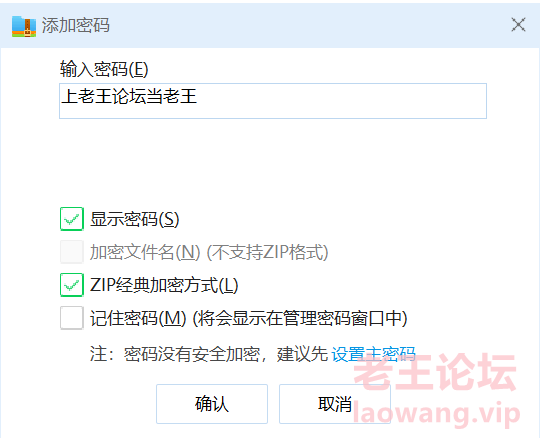The width and height of the screenshot is (540, 438).
Task: Click the 输入密码(E) label
Action: pos(104,69)
